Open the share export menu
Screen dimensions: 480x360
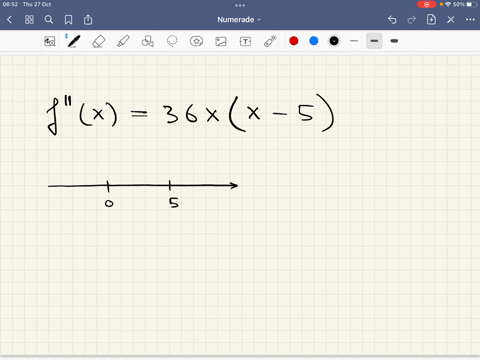click(x=88, y=20)
